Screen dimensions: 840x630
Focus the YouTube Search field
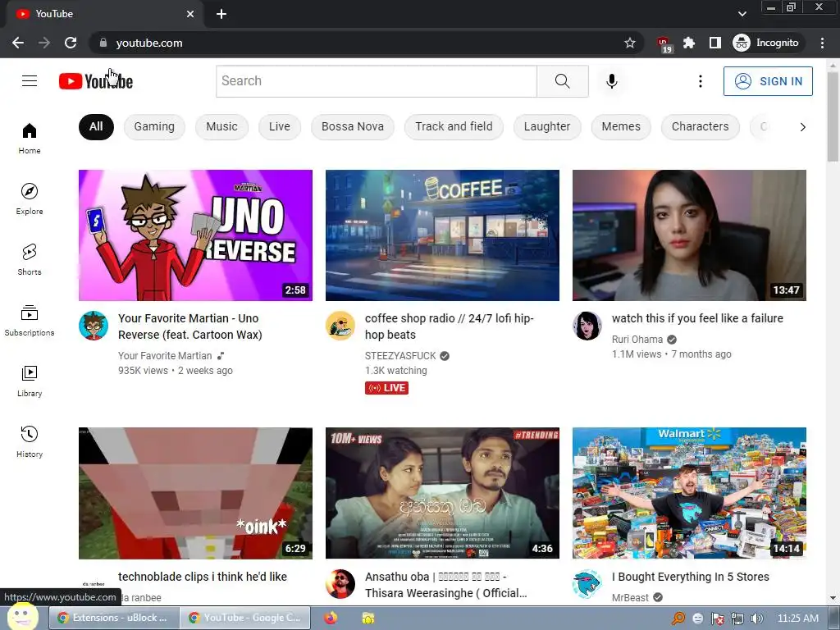click(x=377, y=81)
